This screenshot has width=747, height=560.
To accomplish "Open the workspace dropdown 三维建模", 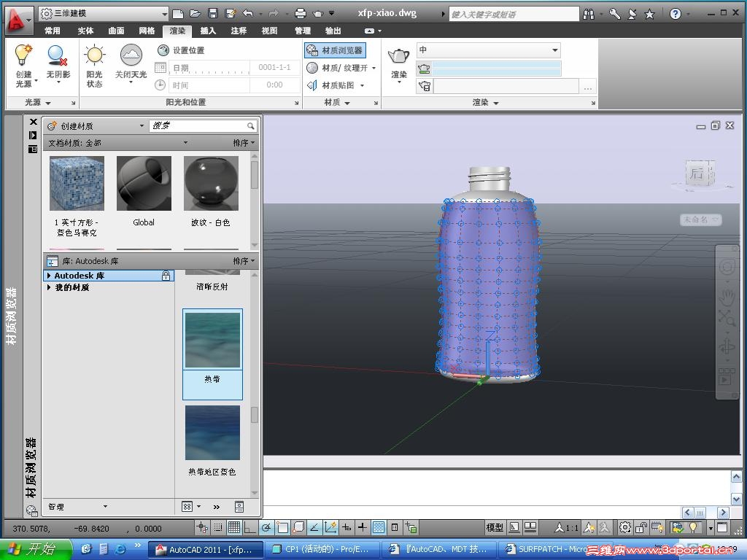I will pyautogui.click(x=104, y=13).
